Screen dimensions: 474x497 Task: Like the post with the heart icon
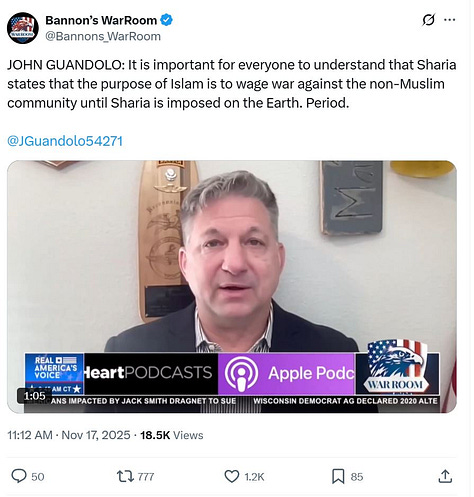(232, 476)
